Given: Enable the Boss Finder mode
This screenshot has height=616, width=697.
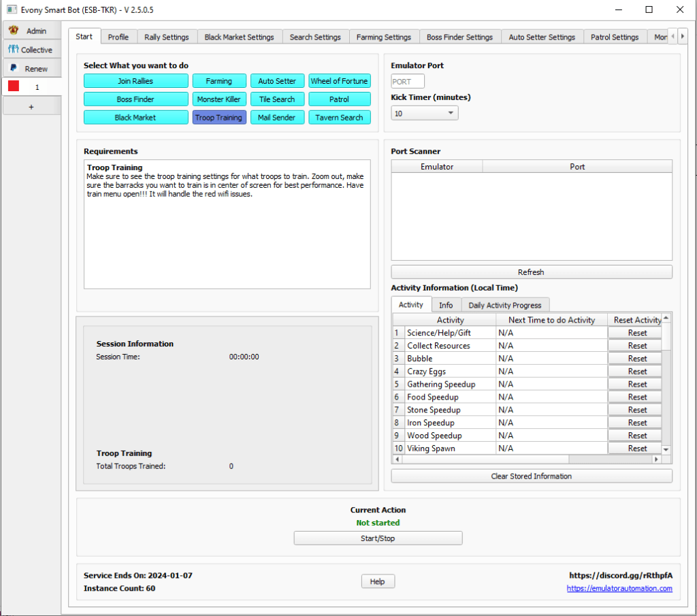Looking at the screenshot, I should pos(135,99).
